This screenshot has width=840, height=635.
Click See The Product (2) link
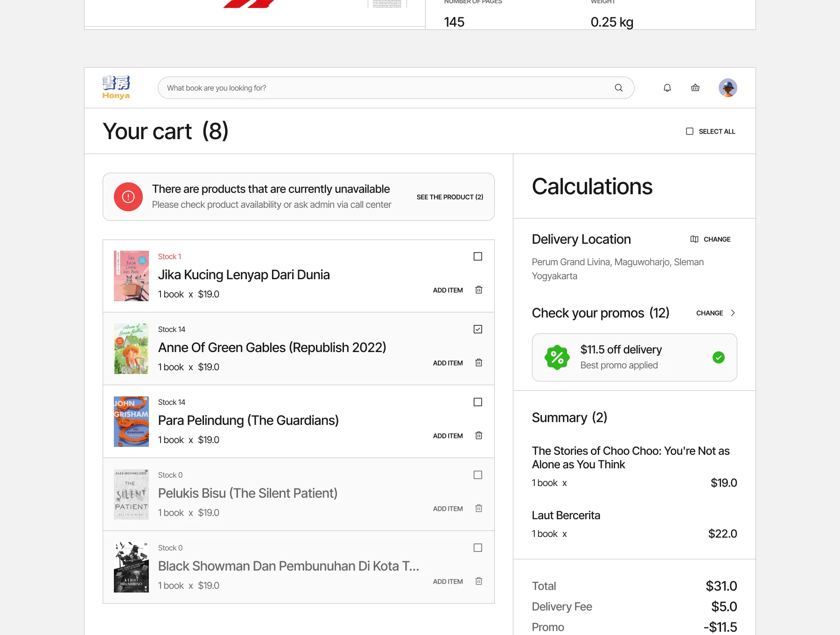click(x=450, y=197)
